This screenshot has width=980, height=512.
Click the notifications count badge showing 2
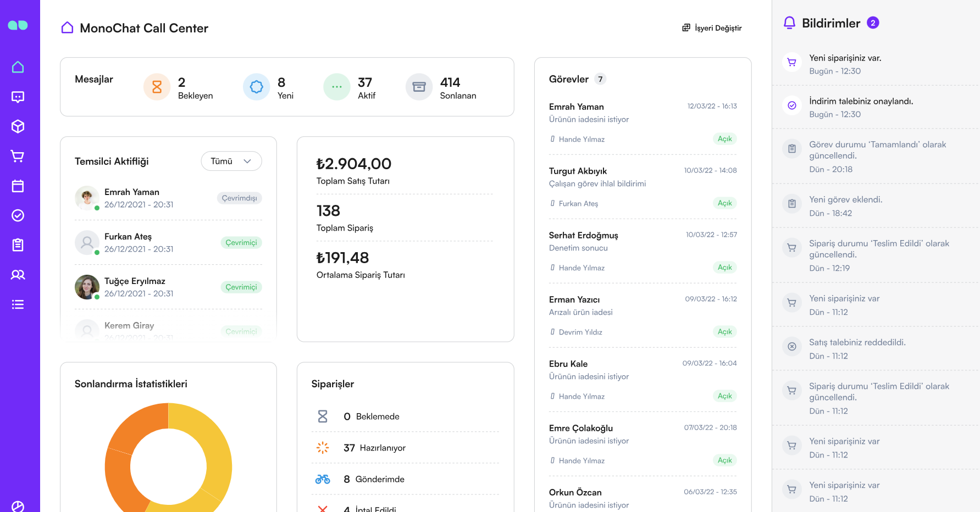pos(874,23)
